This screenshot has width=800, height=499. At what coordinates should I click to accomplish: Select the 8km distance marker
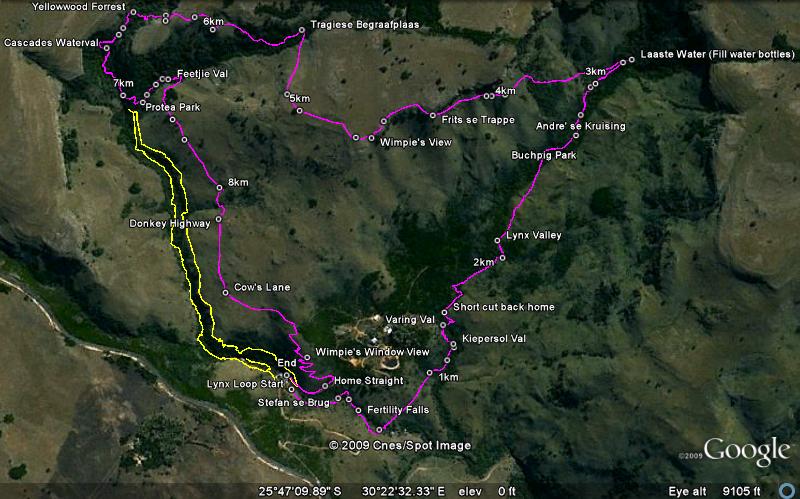(x=219, y=188)
